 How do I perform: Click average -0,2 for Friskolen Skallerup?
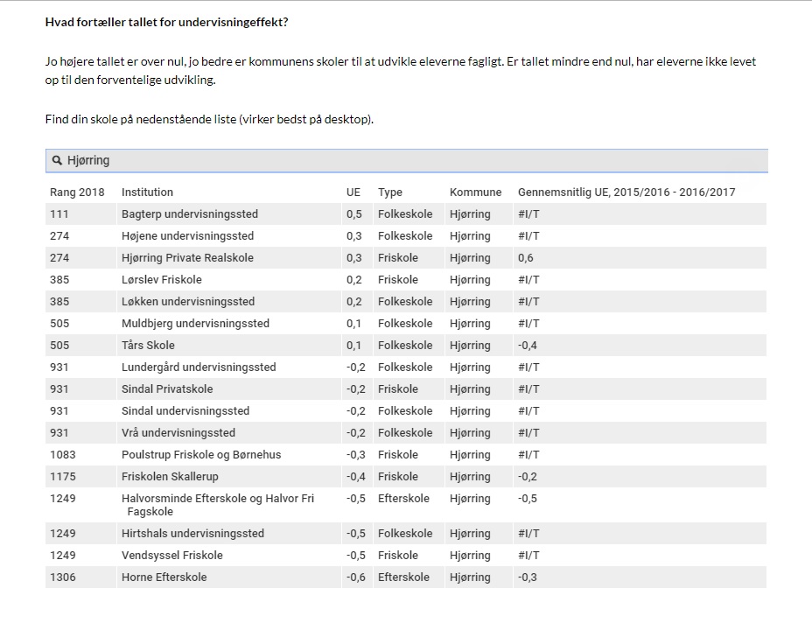point(527,476)
